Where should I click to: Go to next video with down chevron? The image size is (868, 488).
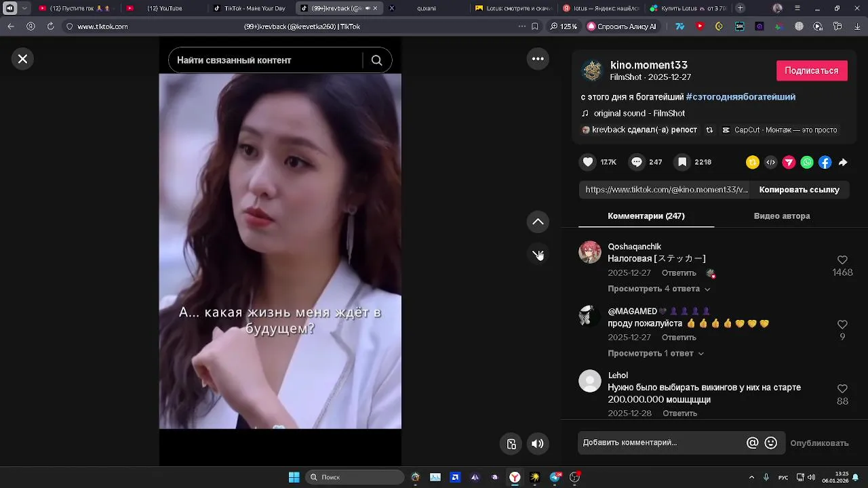(x=538, y=254)
